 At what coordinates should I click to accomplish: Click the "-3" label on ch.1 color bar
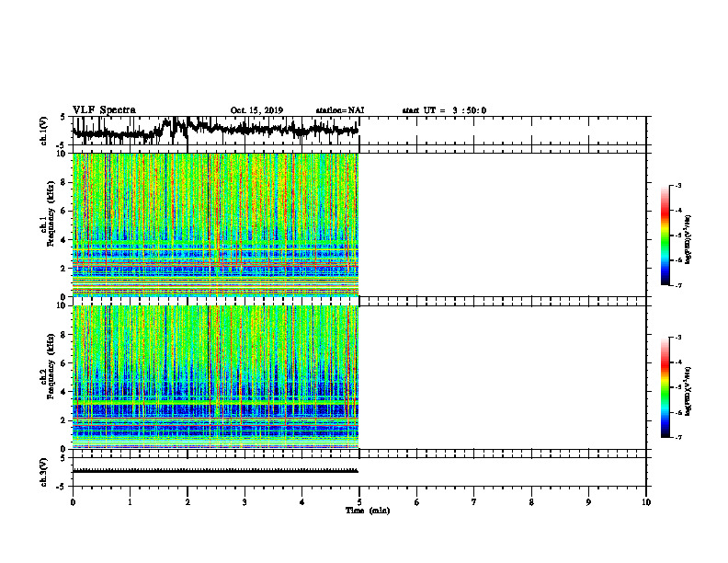[x=677, y=185]
